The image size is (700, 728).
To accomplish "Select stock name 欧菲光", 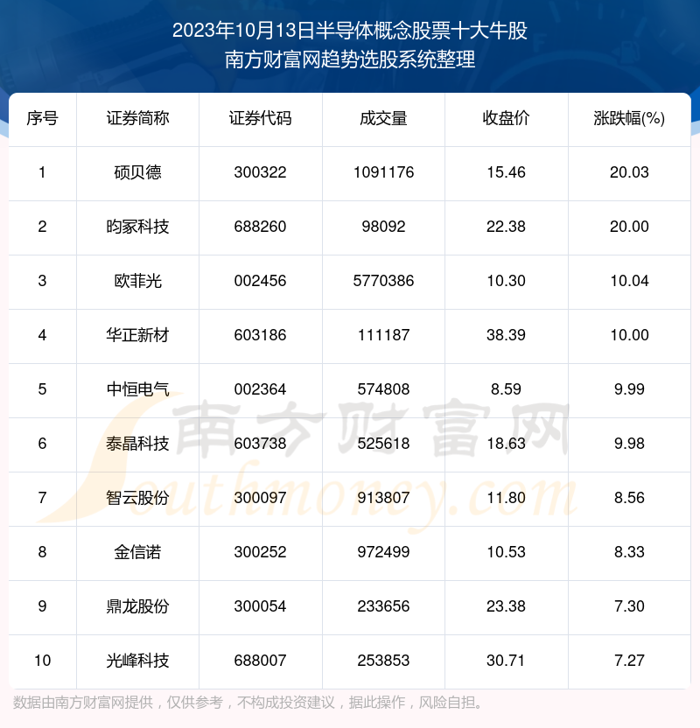I will point(137,281).
